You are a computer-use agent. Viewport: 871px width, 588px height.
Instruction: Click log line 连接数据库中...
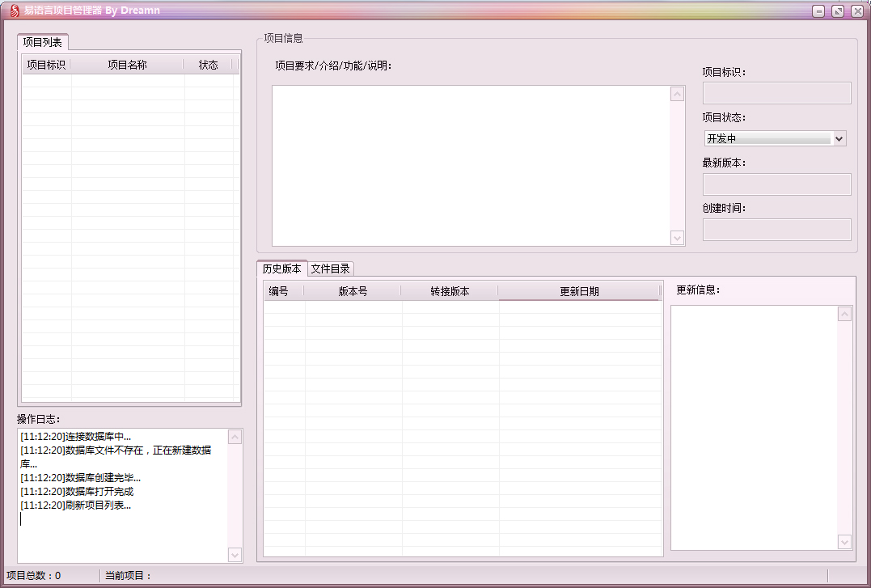click(75, 437)
